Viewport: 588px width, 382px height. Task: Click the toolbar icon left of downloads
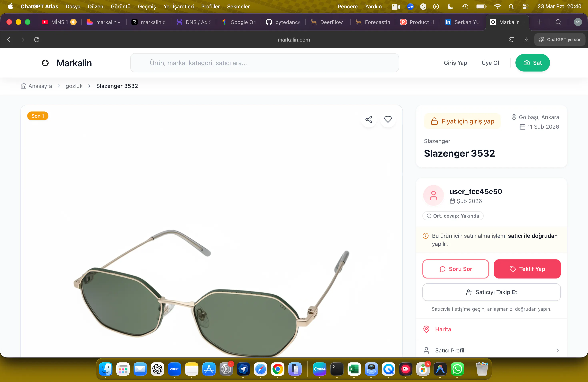[512, 40]
